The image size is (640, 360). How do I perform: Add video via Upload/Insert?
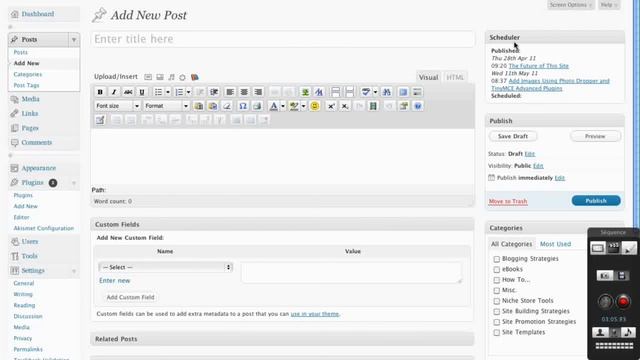(x=160, y=77)
